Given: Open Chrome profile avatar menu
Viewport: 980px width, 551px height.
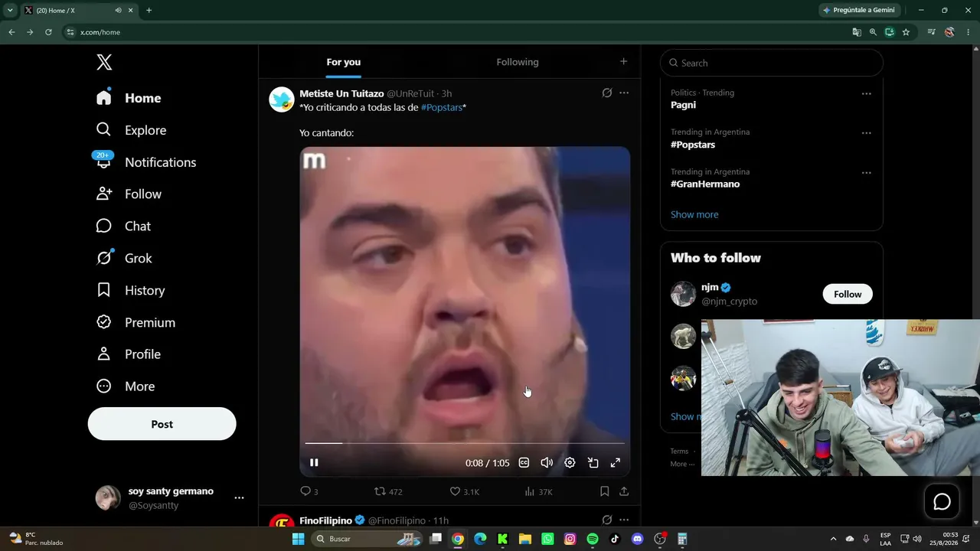Looking at the screenshot, I should (x=949, y=32).
